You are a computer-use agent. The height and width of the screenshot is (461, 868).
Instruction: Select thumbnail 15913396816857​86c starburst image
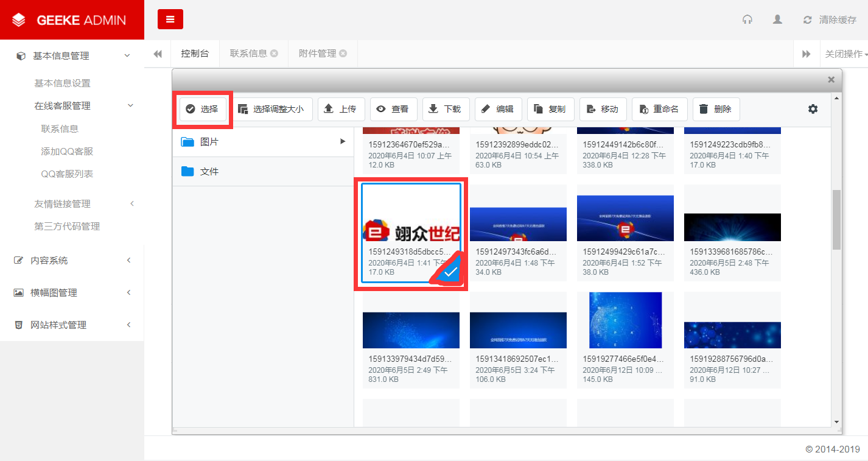(732, 233)
